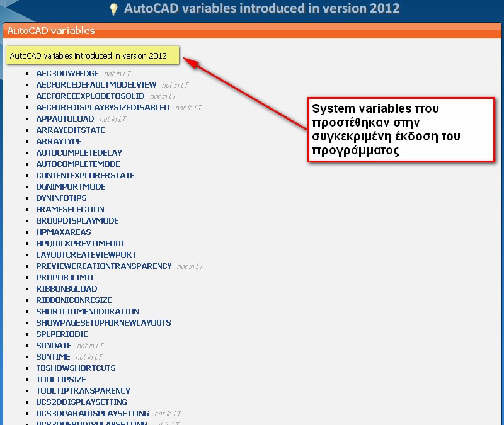View the LAYOUTCREATEVIEWPORT variable
This screenshot has width=504, height=425.
tap(86, 255)
